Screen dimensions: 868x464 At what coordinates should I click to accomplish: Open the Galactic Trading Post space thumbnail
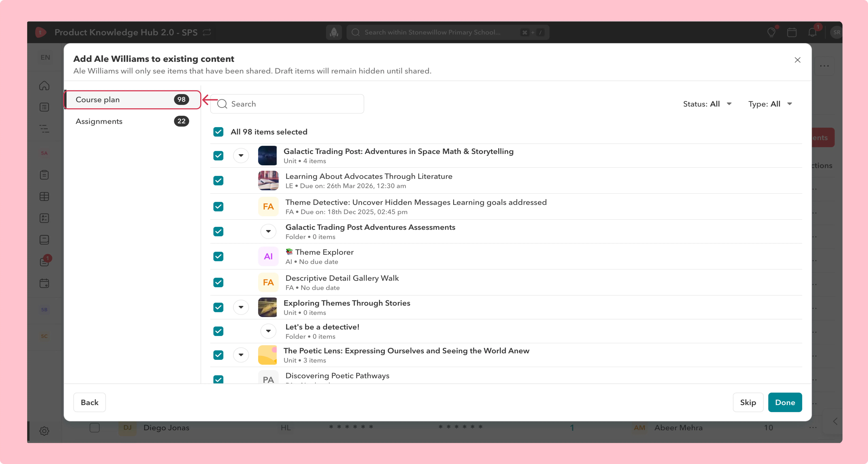[268, 156]
